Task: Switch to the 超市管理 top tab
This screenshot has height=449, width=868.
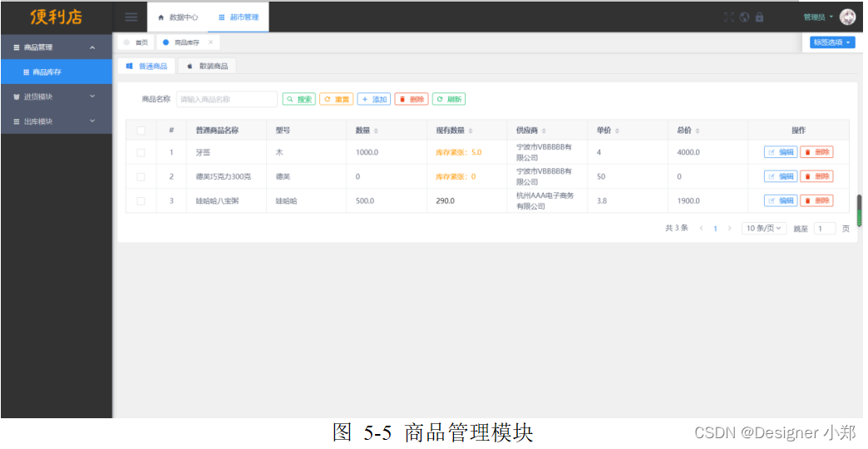Action: 239,17
